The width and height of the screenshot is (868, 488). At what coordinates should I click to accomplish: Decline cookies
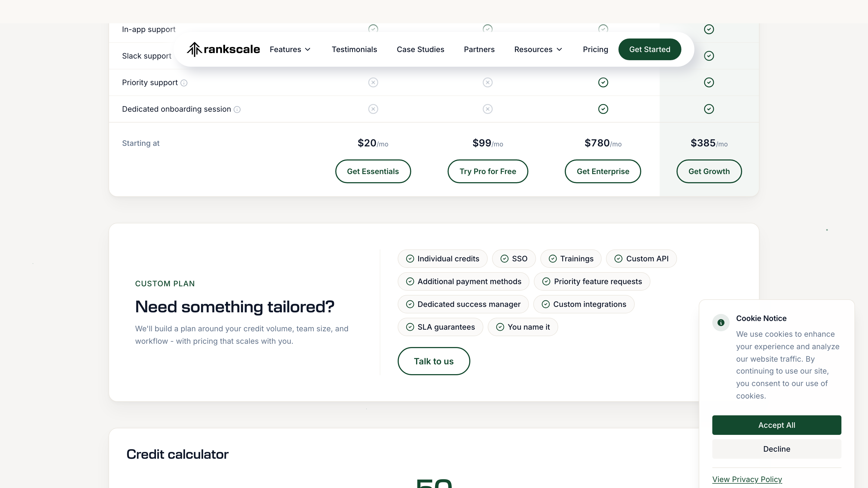pyautogui.click(x=777, y=449)
